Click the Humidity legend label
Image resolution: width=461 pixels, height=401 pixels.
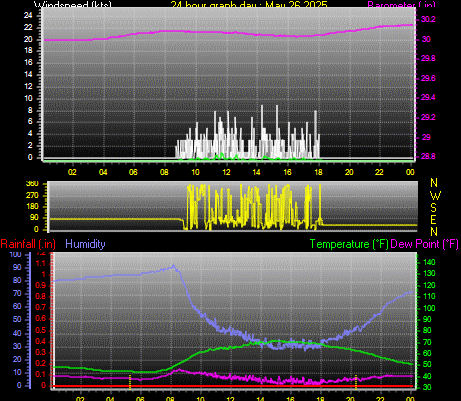(x=85, y=244)
